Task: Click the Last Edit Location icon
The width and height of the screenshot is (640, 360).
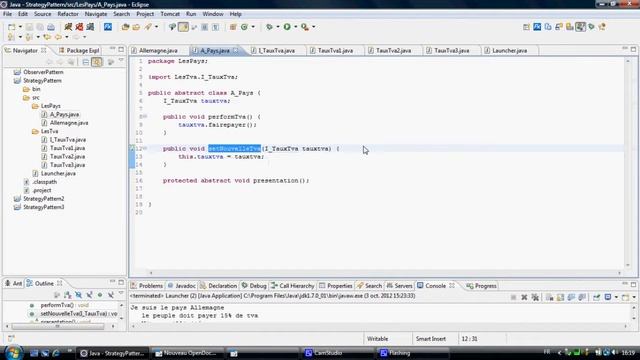Action: [x=47, y=37]
